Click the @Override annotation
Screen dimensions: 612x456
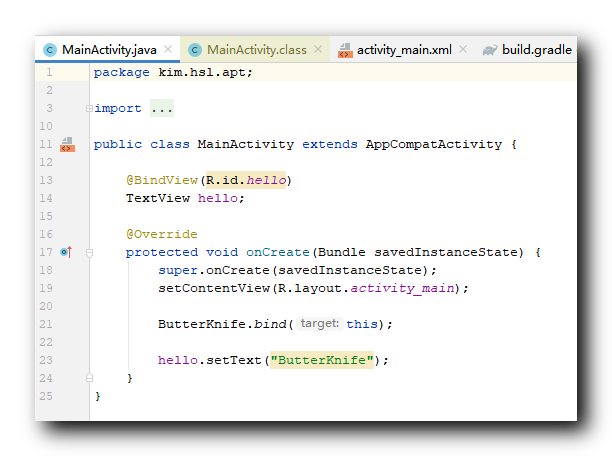coord(162,234)
